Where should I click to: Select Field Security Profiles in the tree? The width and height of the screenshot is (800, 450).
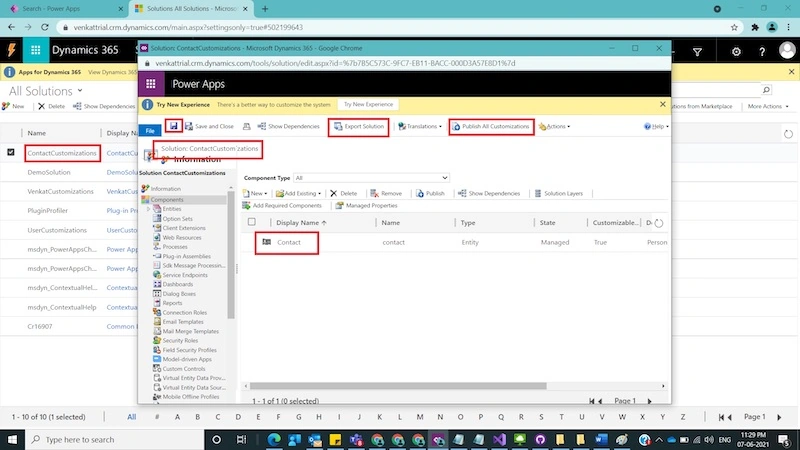[185, 350]
